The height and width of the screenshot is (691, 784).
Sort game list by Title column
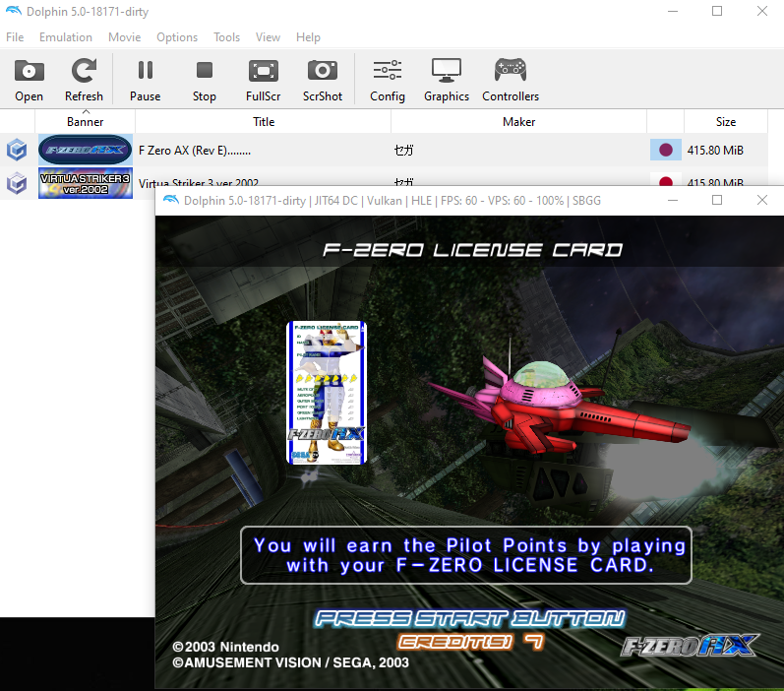coord(263,122)
